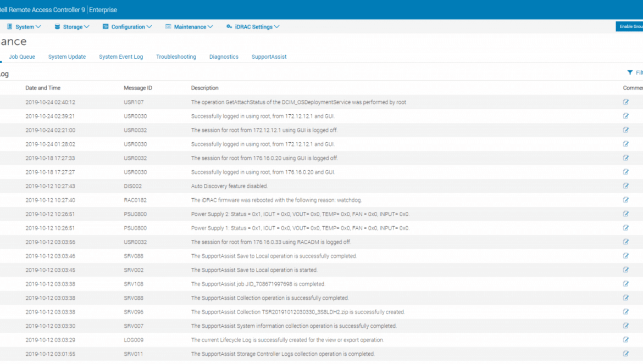Edit comment for iDRAC firmware rebooted entry

(x=626, y=200)
